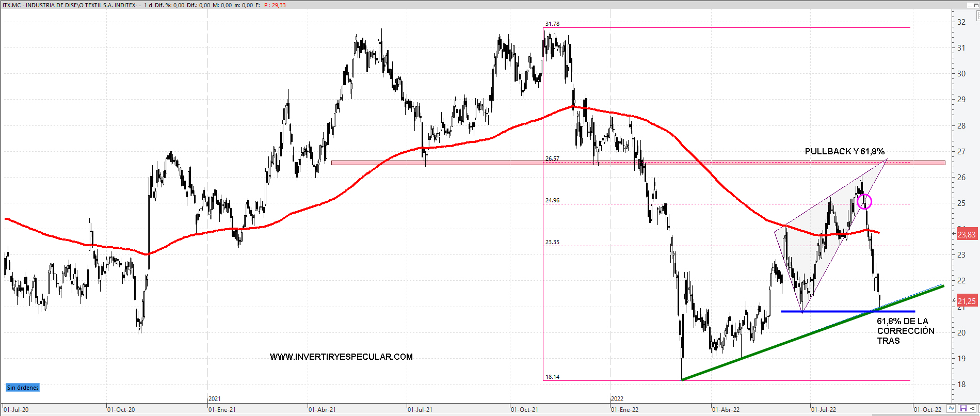The image size is (980, 416).
Task: Click the 01-Oct-20 date on time axis
Action: (x=121, y=409)
